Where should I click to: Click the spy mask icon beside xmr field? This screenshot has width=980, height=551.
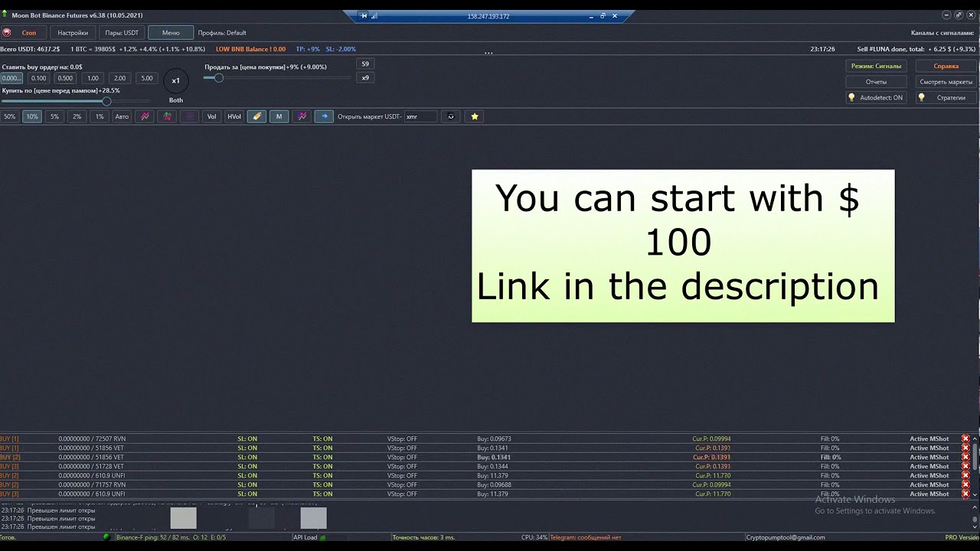(451, 116)
